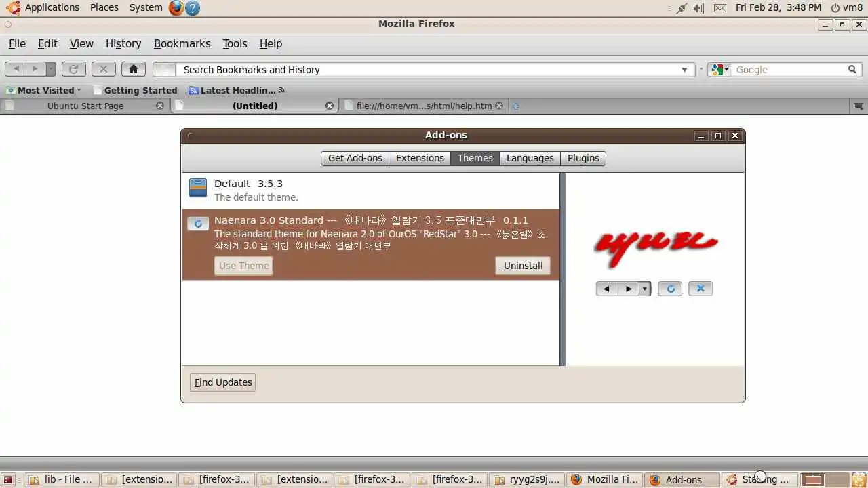Click the Default theme icon
This screenshot has height=488, width=868.
(x=198, y=188)
